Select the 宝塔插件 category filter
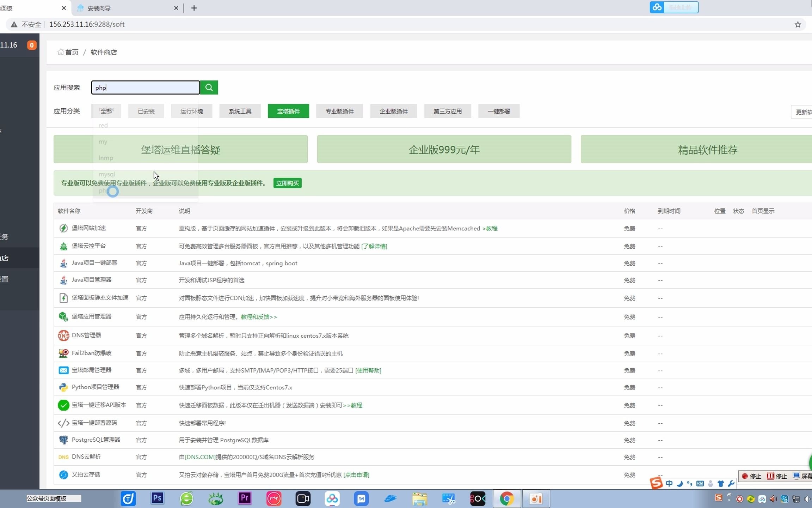 288,111
